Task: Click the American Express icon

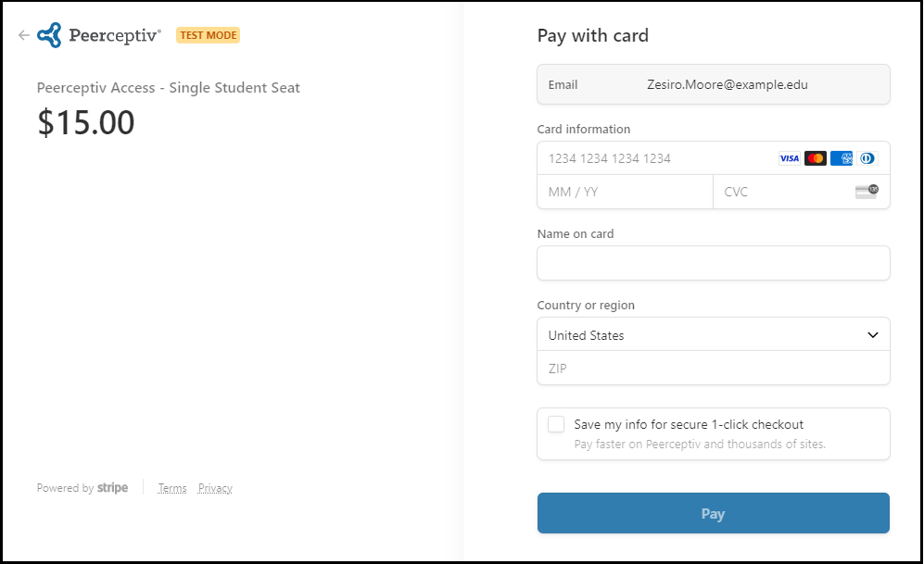Action: point(842,158)
